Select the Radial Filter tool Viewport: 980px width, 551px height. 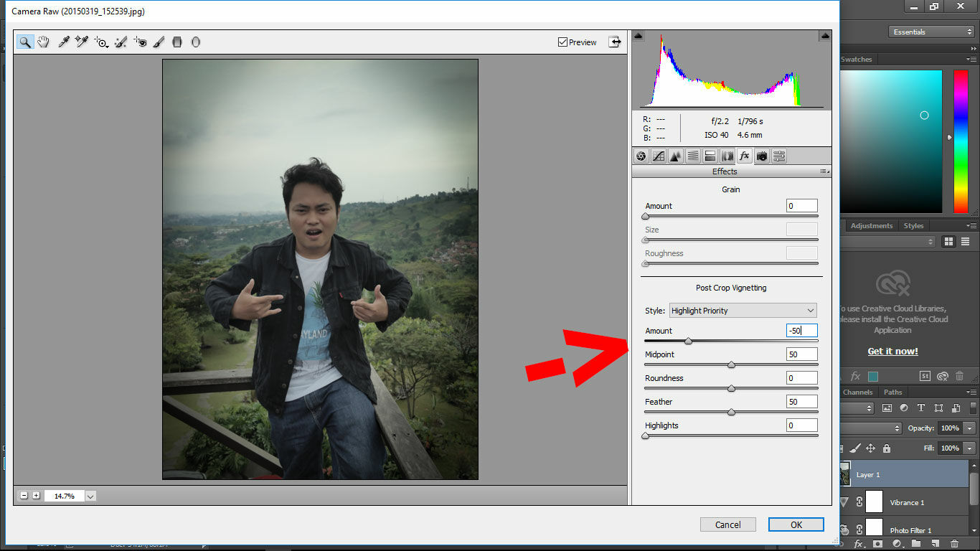pos(196,42)
